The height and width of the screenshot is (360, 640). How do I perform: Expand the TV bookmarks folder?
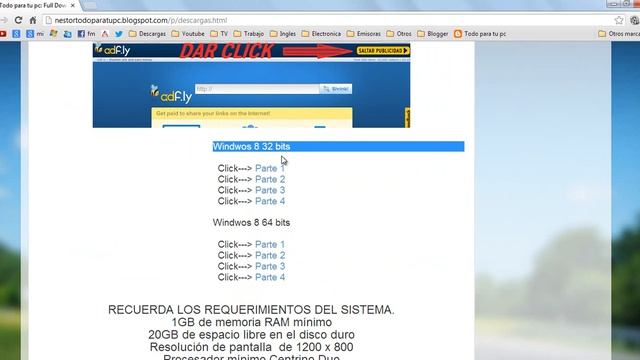(219, 34)
